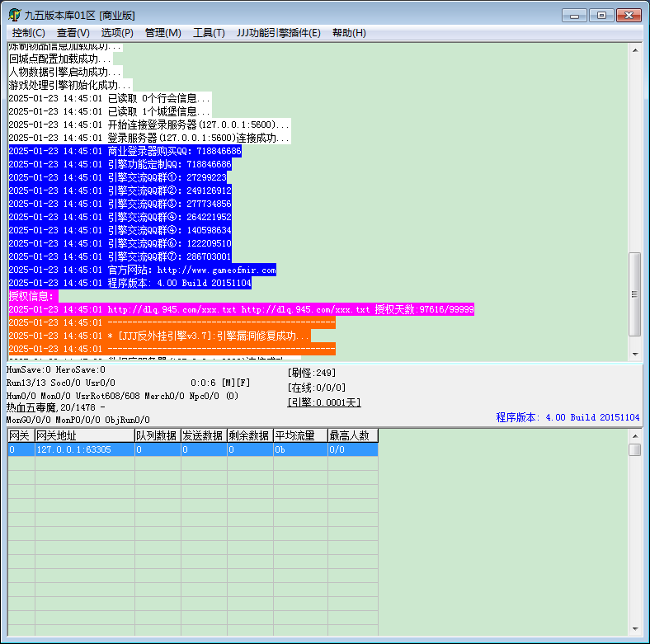Open the 管理(M) menu
Viewport: 650px width, 644px height.
(163, 33)
